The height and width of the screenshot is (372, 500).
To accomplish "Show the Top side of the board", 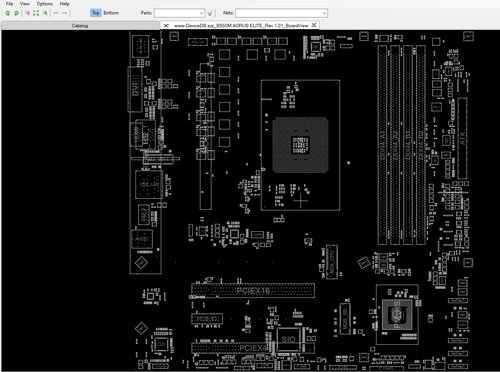I will (96, 13).
